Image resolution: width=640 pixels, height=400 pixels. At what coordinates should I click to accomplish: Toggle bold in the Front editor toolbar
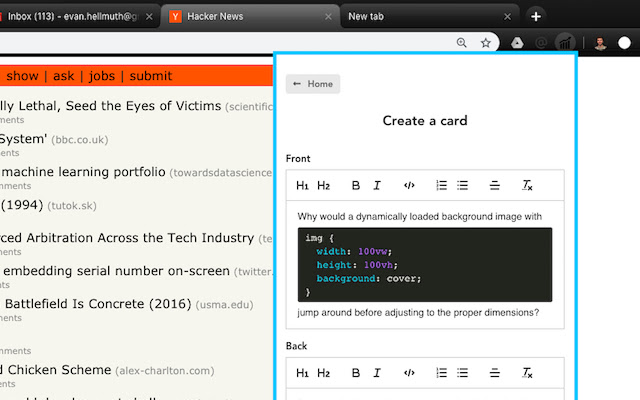pyautogui.click(x=355, y=185)
